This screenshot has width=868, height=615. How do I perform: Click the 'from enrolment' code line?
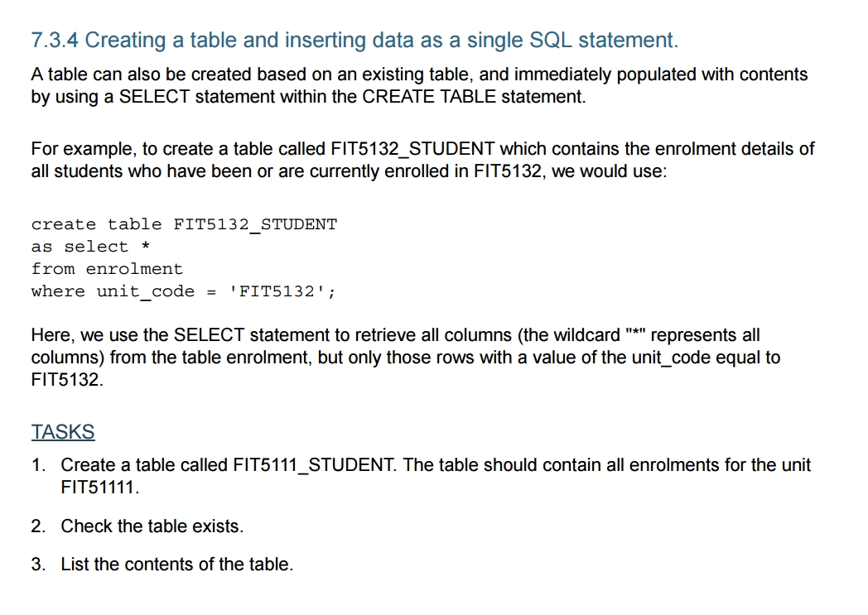107,269
